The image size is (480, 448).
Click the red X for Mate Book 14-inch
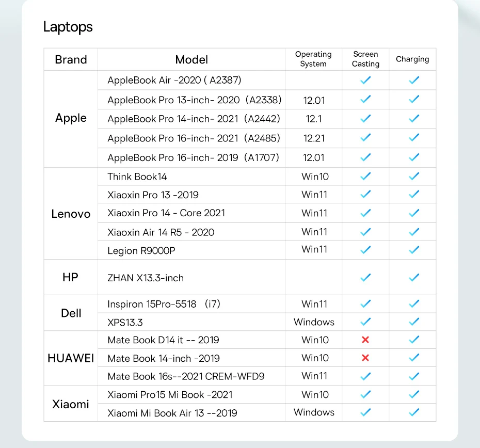coord(365,358)
